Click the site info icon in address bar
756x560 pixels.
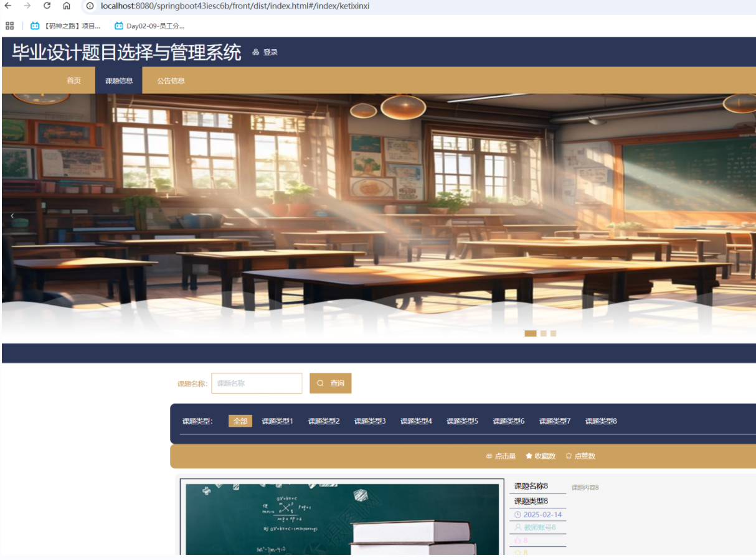coord(90,6)
